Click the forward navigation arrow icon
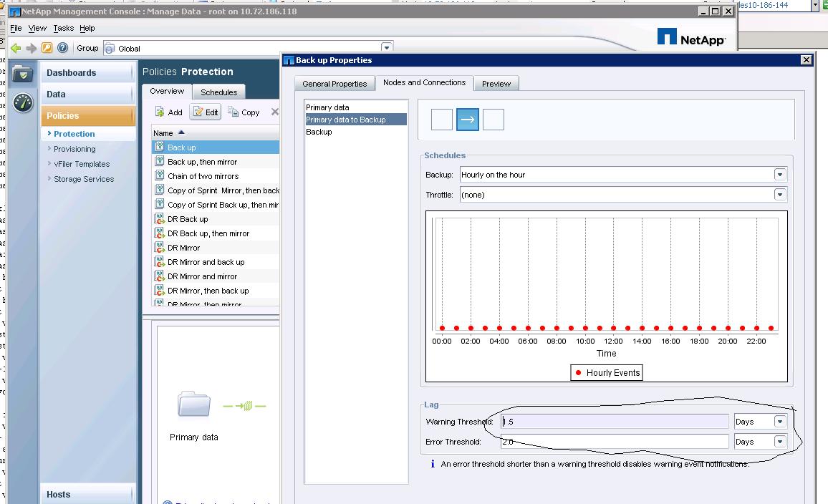Viewport: 828px width, 504px height. tap(31, 48)
